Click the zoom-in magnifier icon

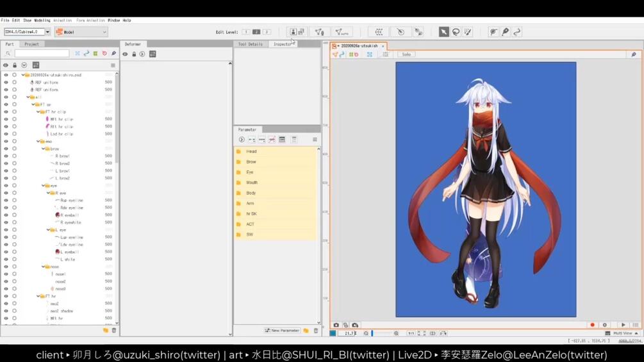(396, 333)
